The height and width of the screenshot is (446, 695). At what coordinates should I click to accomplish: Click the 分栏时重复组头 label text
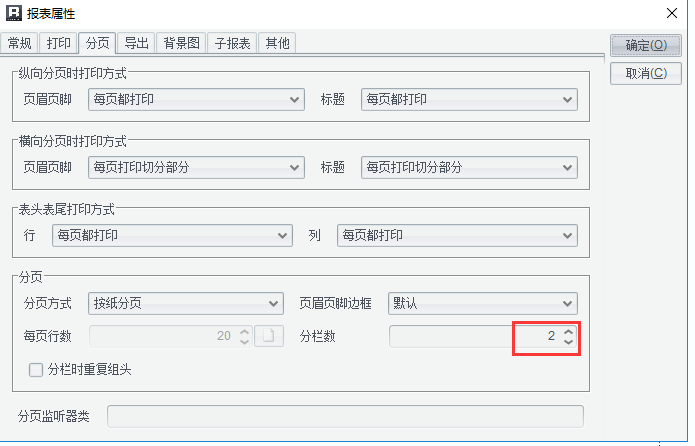click(90, 370)
